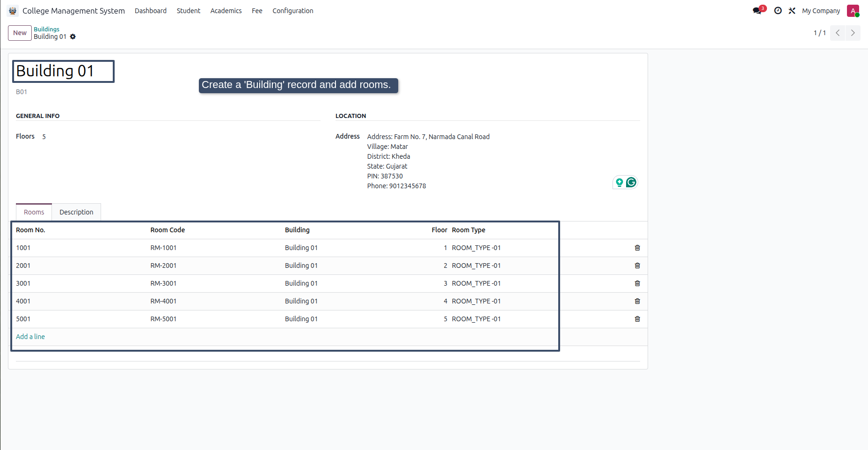This screenshot has width=868, height=450.
Task: Open the Fee menu
Action: point(257,11)
